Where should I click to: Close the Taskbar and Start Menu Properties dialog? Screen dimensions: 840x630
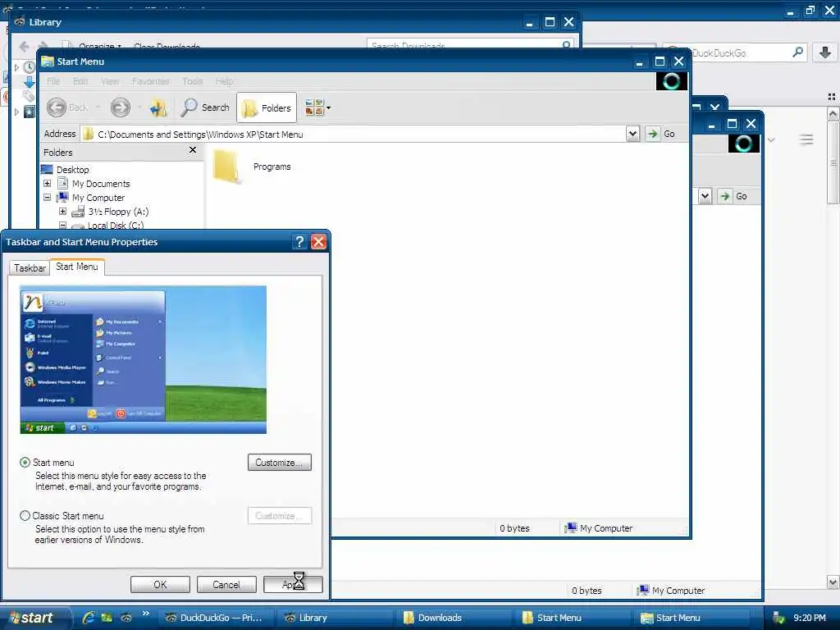pyautogui.click(x=319, y=242)
